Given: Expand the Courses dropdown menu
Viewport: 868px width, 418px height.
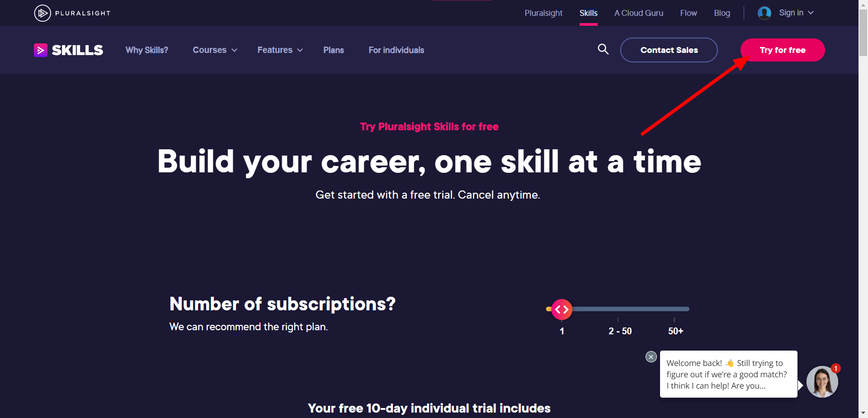Looking at the screenshot, I should point(215,50).
